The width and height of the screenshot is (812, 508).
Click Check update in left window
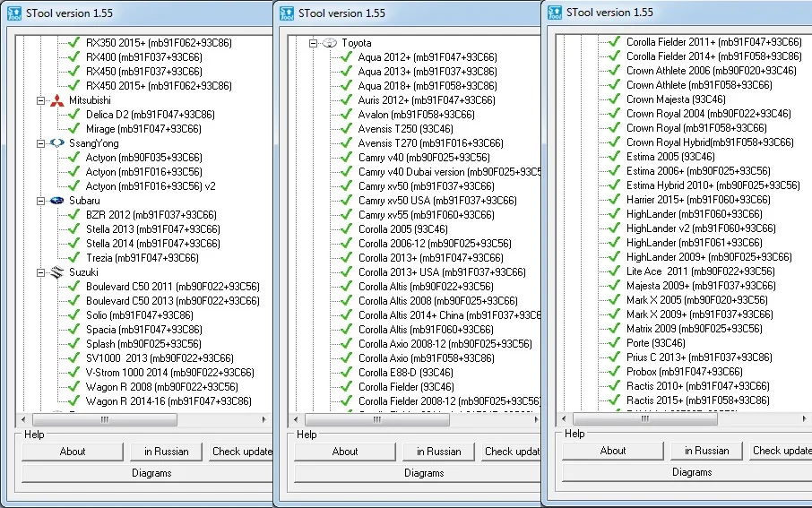click(x=241, y=452)
